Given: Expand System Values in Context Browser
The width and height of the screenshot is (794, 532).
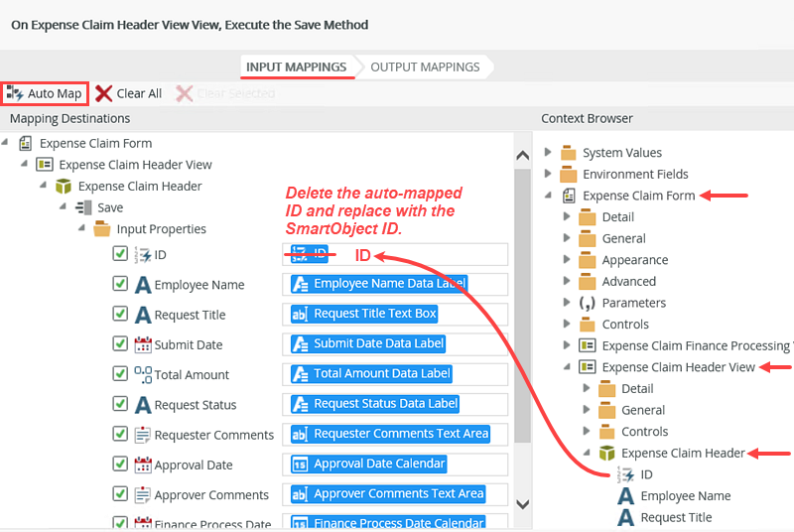Looking at the screenshot, I should [548, 152].
